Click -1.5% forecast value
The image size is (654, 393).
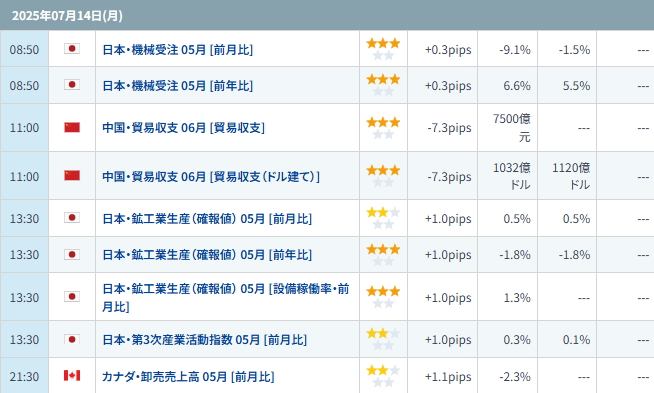[x=574, y=50]
